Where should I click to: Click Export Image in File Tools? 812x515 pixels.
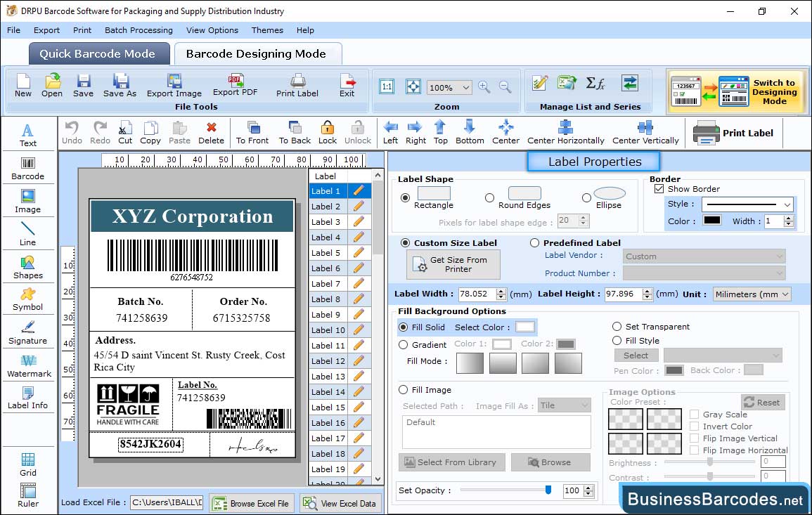174,86
